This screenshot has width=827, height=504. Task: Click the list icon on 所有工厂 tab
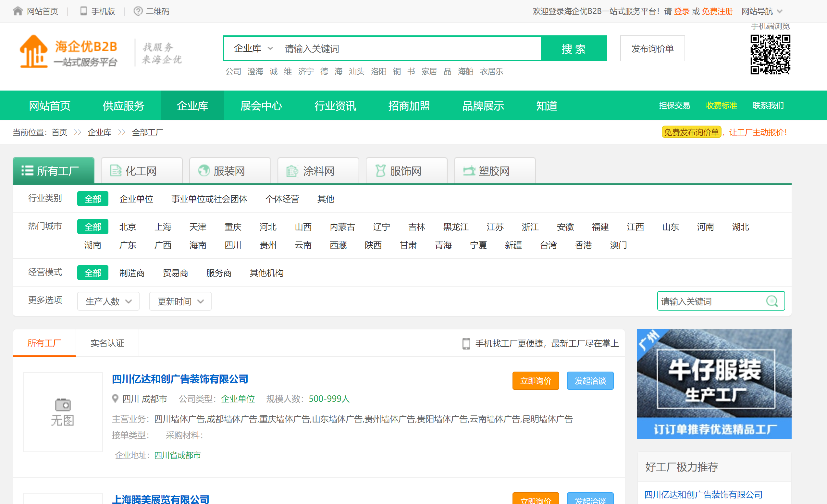pyautogui.click(x=27, y=170)
